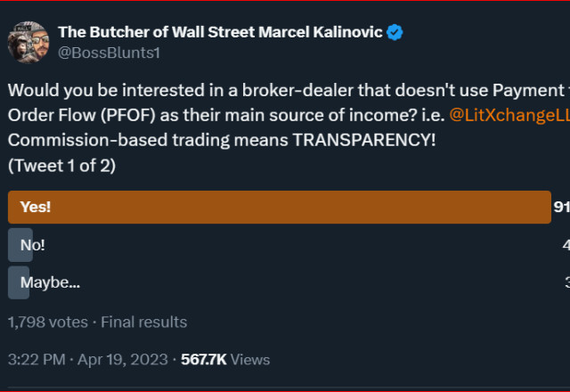Viewport: 570px width, 392px height.
Task: Visit the @BossBlunts1 handle
Action: pos(109,53)
